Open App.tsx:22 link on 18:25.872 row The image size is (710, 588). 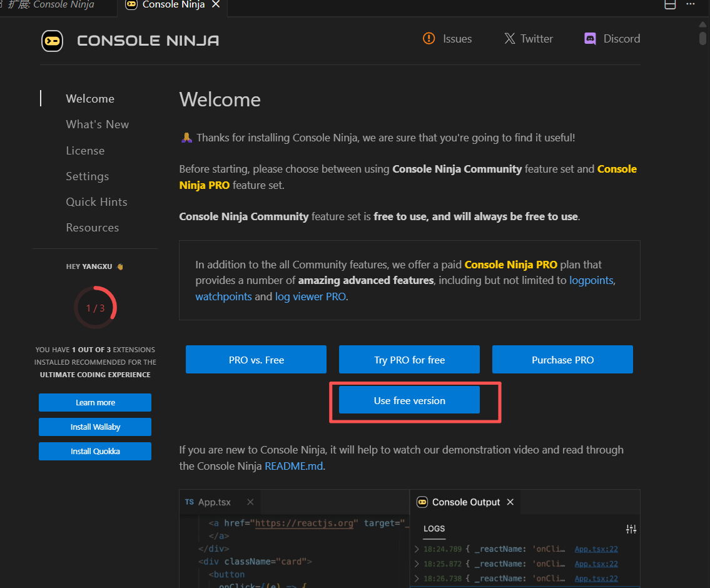point(596,564)
